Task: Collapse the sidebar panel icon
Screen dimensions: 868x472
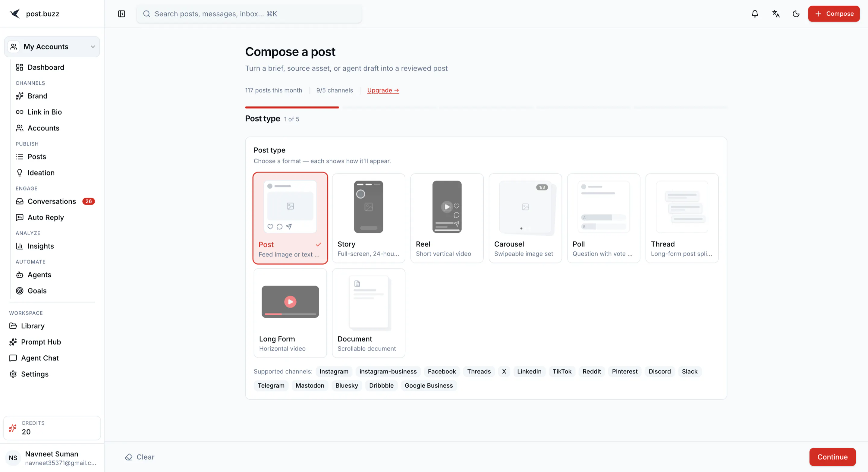Action: 122,14
